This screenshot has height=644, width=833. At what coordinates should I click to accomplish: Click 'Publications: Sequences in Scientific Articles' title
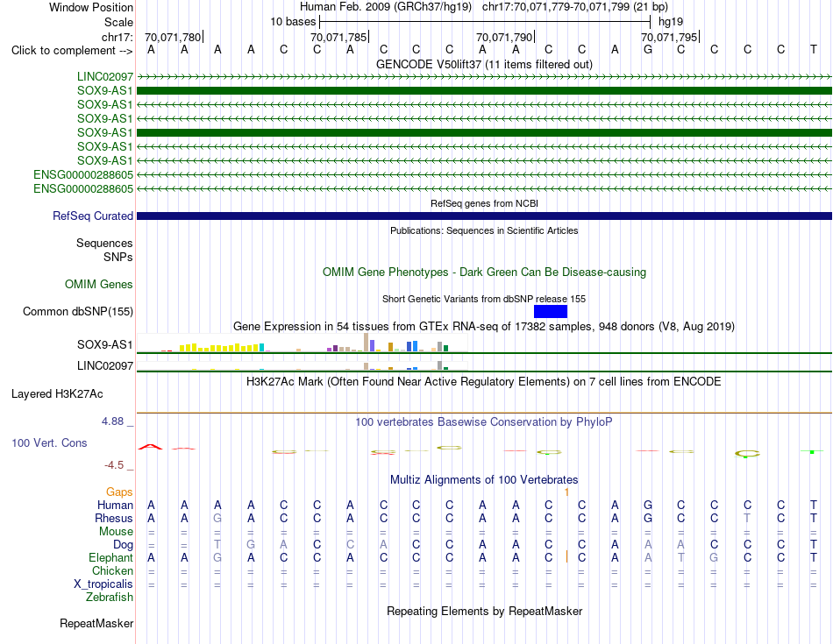[x=484, y=230]
